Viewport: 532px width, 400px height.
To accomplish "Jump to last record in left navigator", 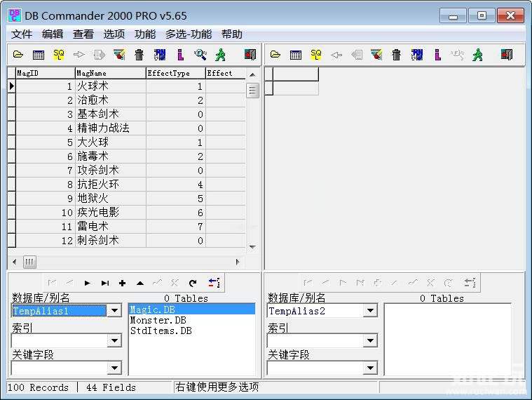I will 104,283.
